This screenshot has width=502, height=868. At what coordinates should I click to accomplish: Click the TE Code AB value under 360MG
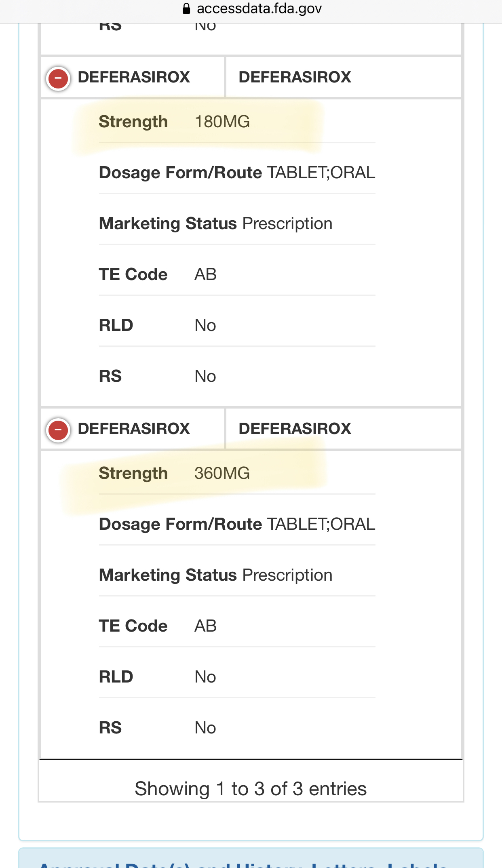205,626
